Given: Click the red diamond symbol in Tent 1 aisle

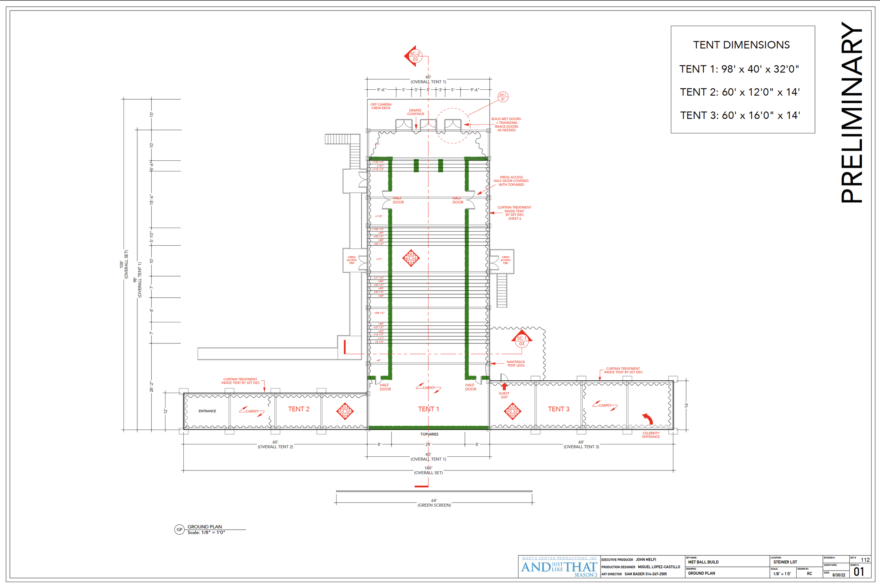Looking at the screenshot, I should 411,258.
